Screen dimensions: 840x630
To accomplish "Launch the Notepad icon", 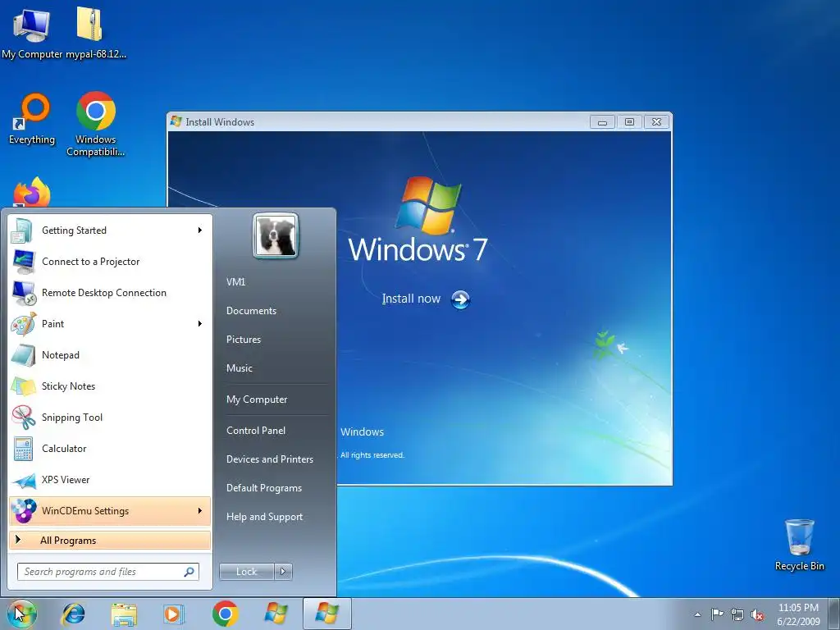I will [x=23, y=355].
